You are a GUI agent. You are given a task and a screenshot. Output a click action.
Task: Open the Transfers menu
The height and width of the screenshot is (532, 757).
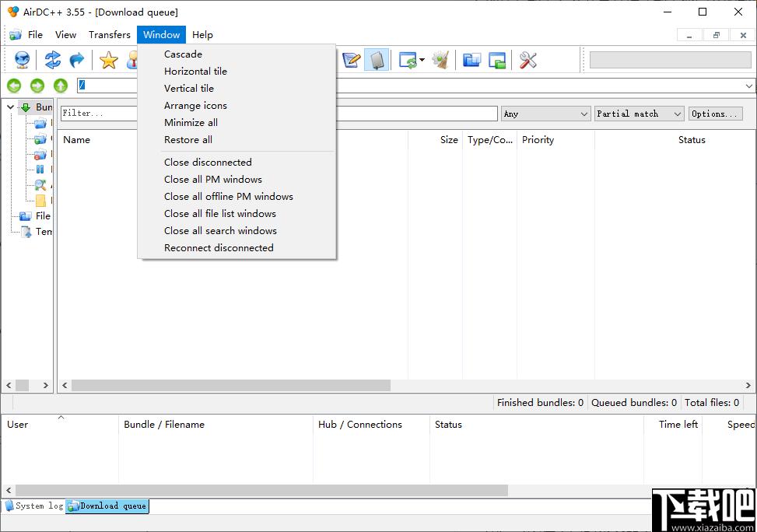pyautogui.click(x=110, y=35)
